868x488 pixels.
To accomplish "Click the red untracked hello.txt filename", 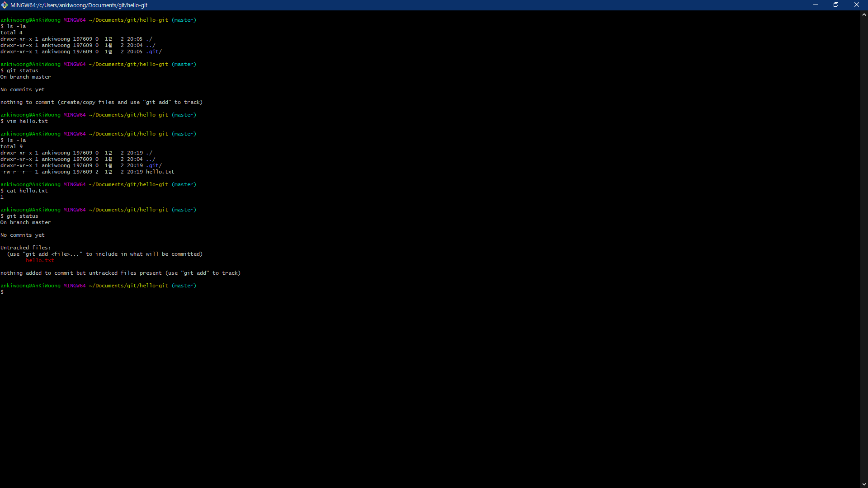I will coord(40,261).
